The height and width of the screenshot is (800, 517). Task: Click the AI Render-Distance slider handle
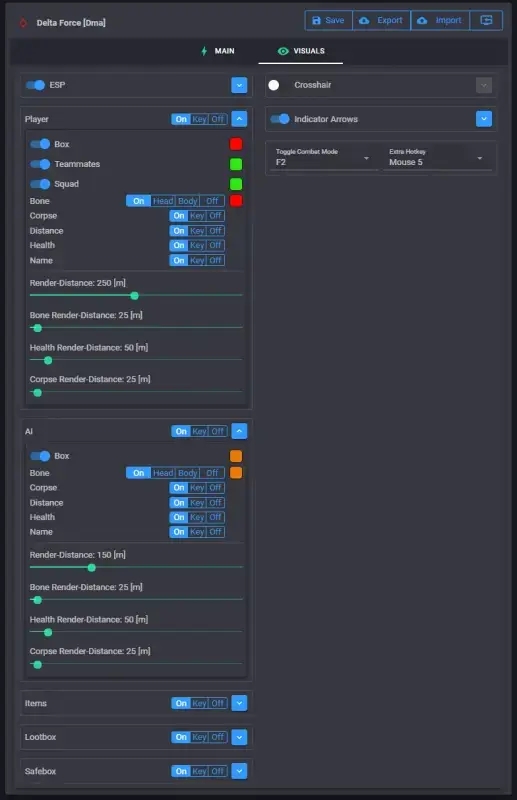click(x=91, y=567)
